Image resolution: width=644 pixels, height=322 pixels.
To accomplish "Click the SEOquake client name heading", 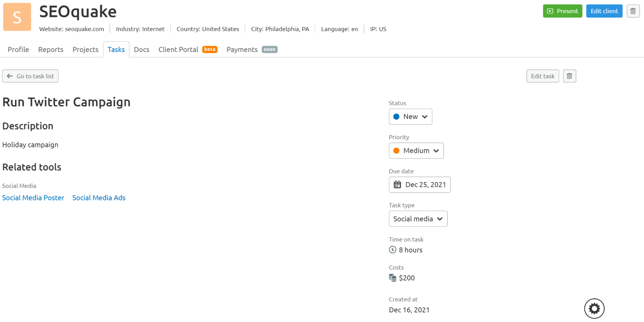I will click(78, 12).
